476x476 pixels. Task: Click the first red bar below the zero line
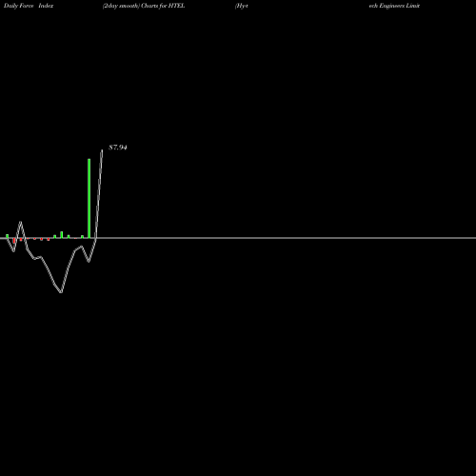(x=14, y=241)
